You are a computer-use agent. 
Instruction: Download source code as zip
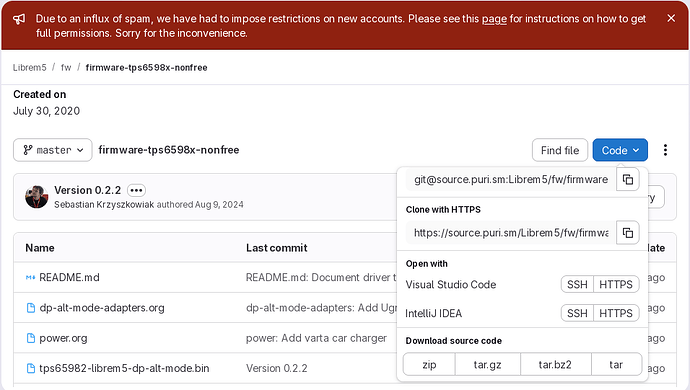429,364
